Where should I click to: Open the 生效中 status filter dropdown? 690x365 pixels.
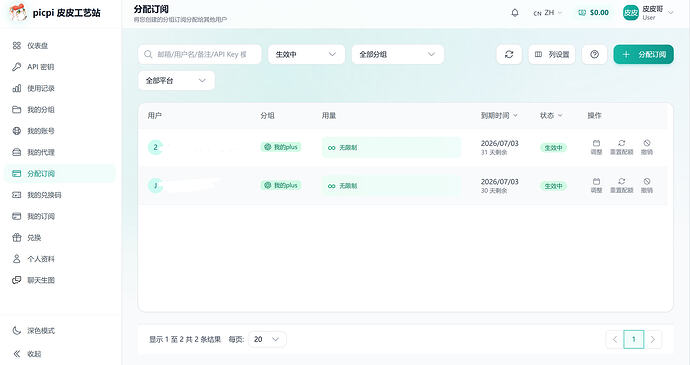tap(306, 54)
